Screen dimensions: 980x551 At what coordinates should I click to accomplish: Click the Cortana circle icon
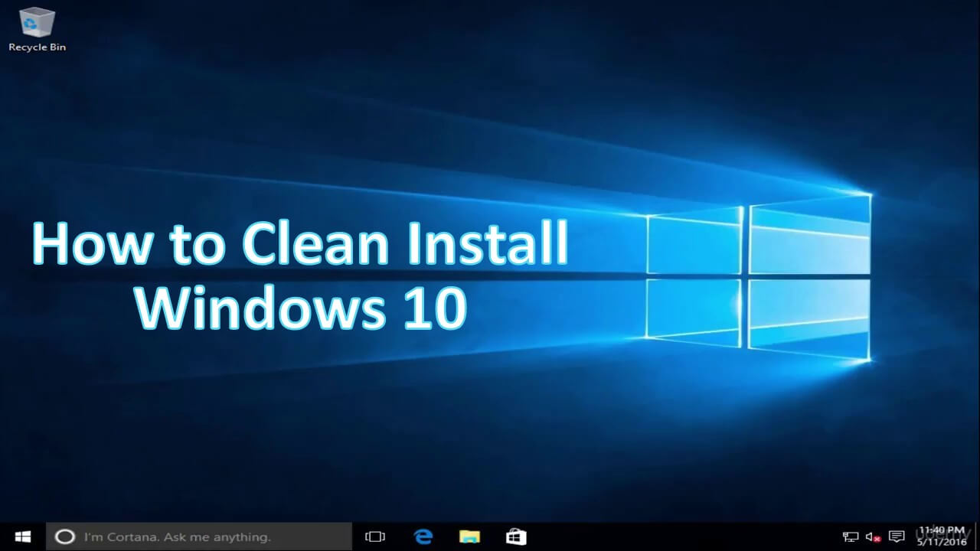click(65, 537)
